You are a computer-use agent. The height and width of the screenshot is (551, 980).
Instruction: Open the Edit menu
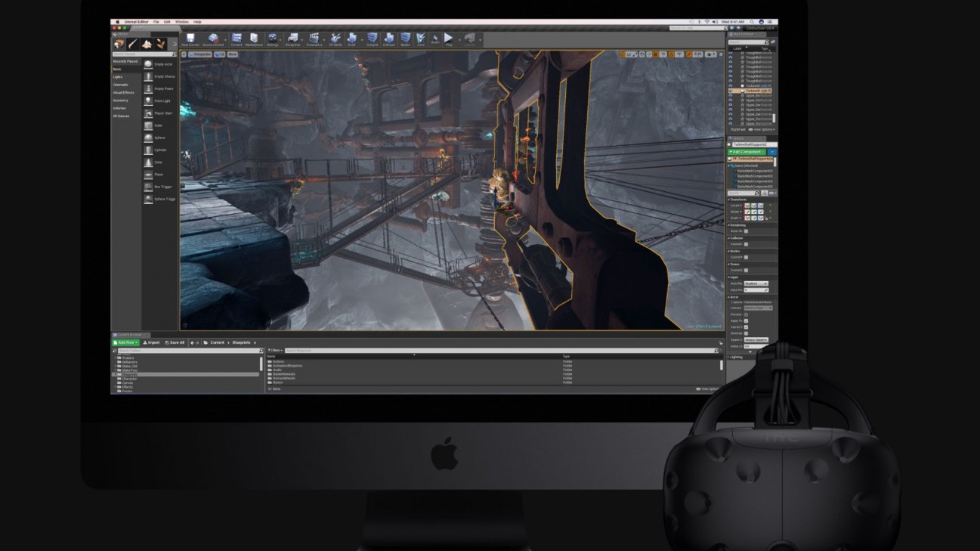[x=167, y=22]
